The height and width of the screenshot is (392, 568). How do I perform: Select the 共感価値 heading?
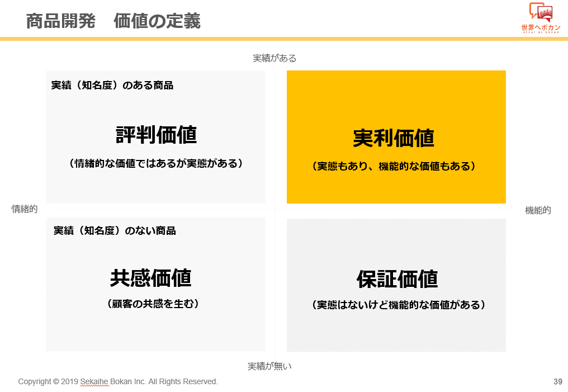(151, 278)
